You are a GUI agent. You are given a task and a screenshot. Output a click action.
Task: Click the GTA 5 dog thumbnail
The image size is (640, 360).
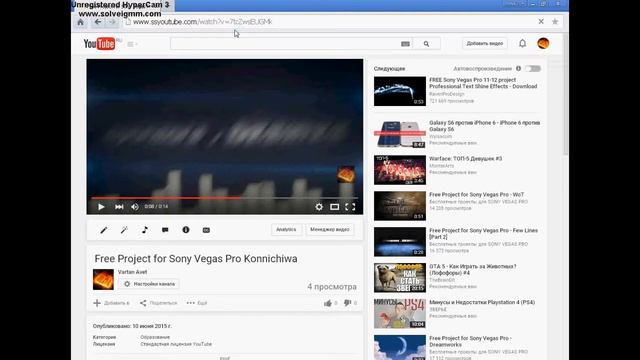pyautogui.click(x=400, y=278)
